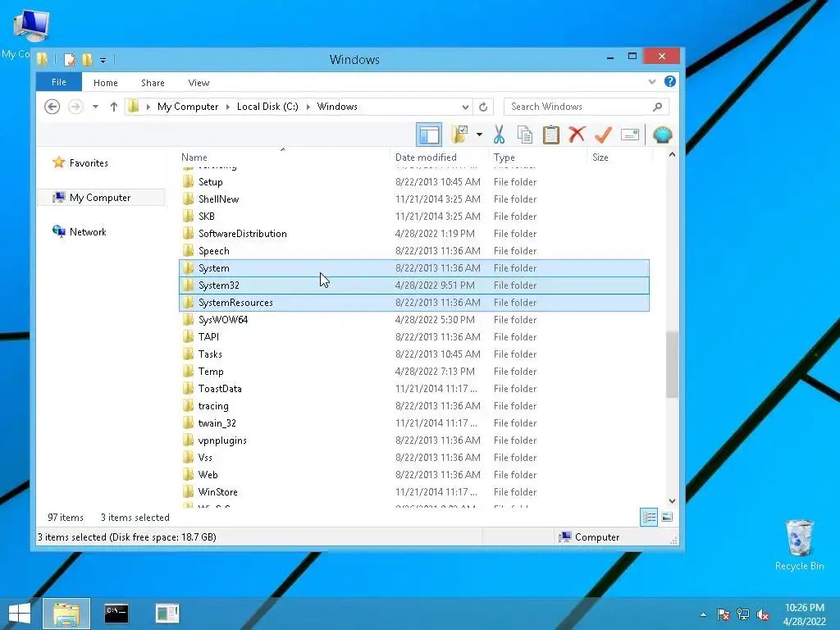Click the scroll down arrow of file list

[673, 501]
